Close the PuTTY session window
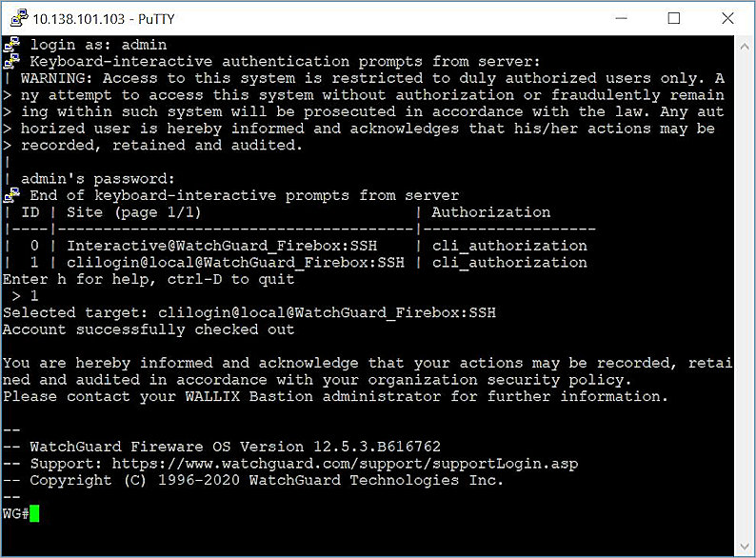The height and width of the screenshot is (558, 756). pyautogui.click(x=726, y=18)
